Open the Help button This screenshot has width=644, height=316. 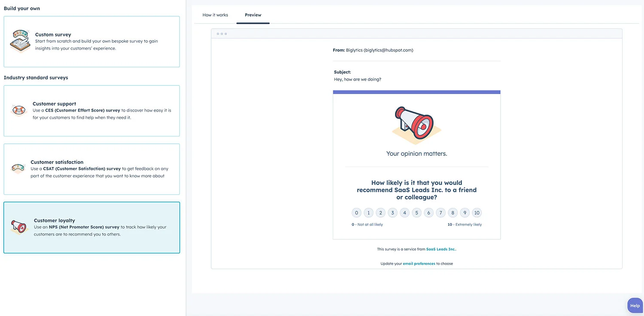[x=635, y=306]
